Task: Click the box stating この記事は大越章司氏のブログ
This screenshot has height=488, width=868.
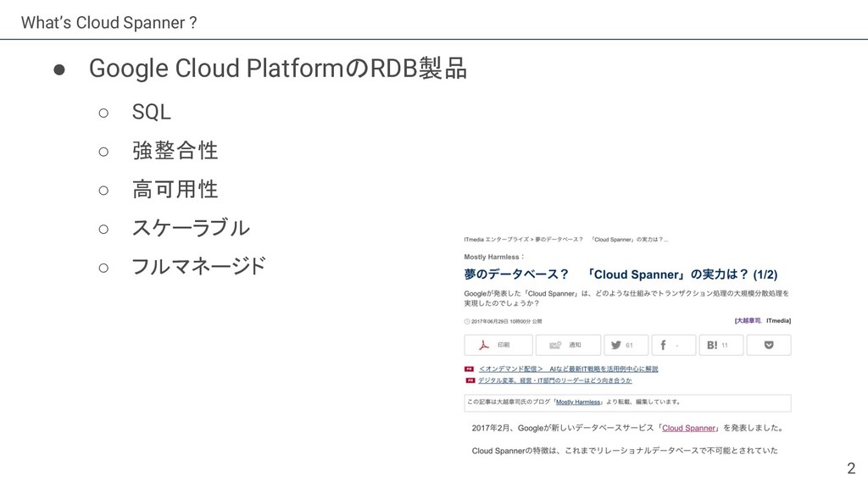Action: [x=628, y=402]
